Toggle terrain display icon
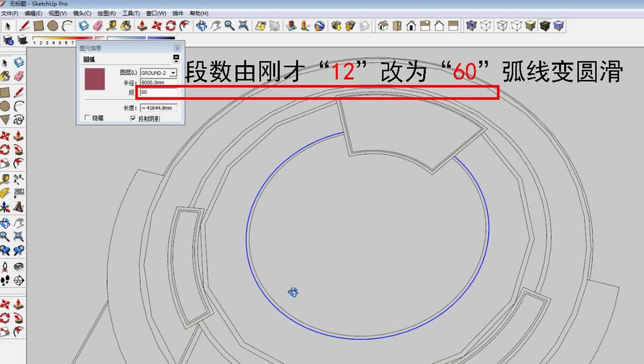 (x=275, y=26)
